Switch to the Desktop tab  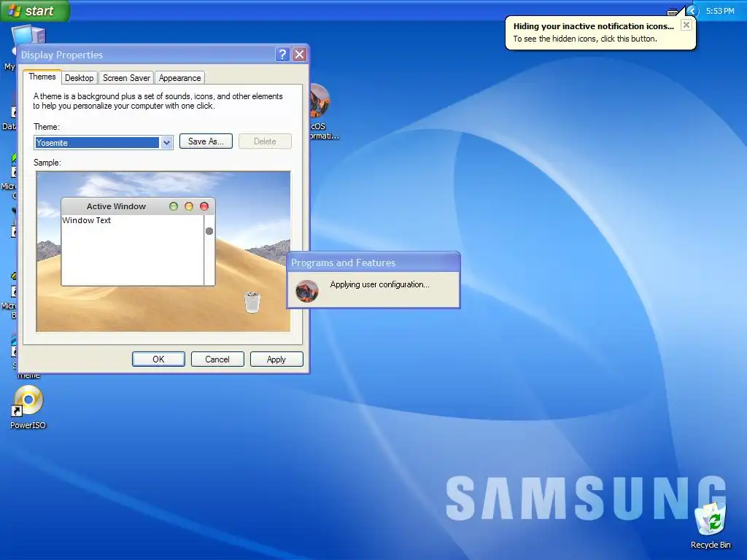(79, 77)
